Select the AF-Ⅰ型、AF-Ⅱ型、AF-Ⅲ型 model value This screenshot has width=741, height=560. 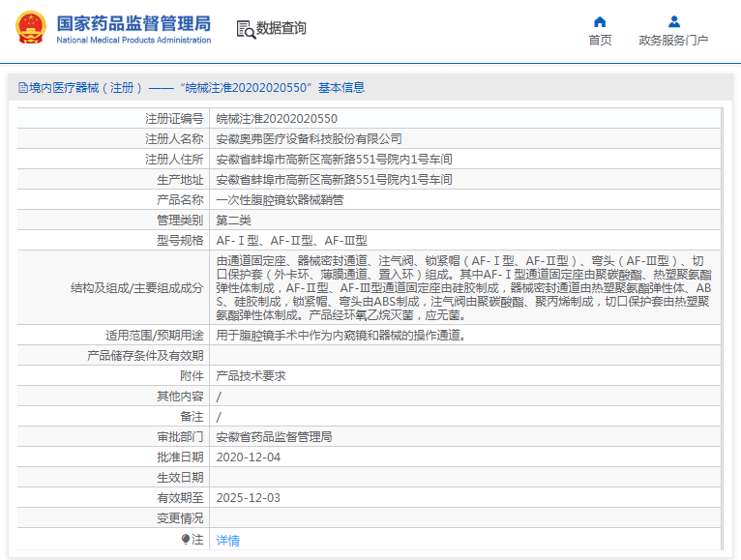pyautogui.click(x=291, y=241)
